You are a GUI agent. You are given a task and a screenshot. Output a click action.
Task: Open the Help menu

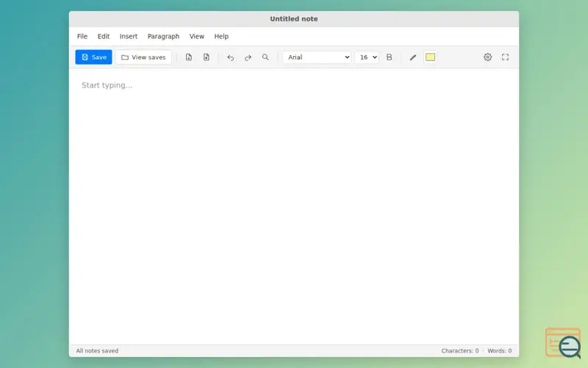point(221,36)
